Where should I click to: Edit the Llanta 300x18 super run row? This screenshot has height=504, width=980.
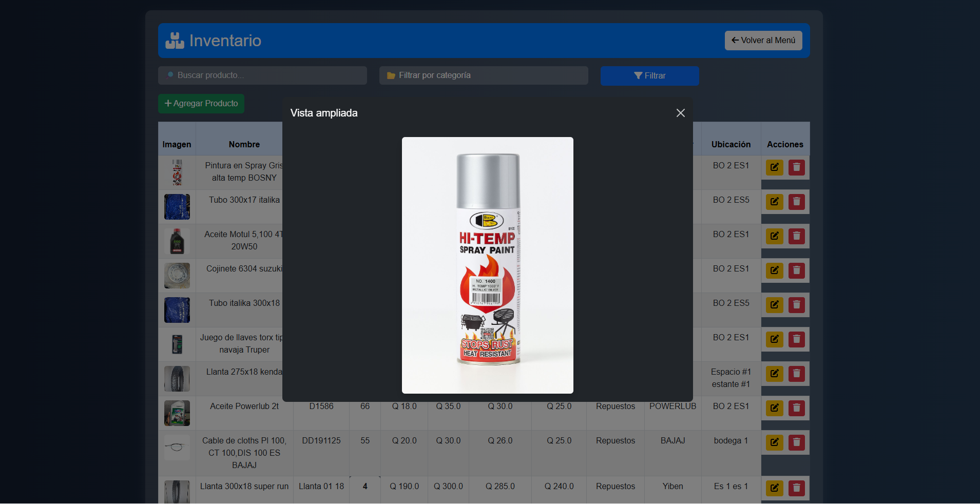(x=775, y=488)
